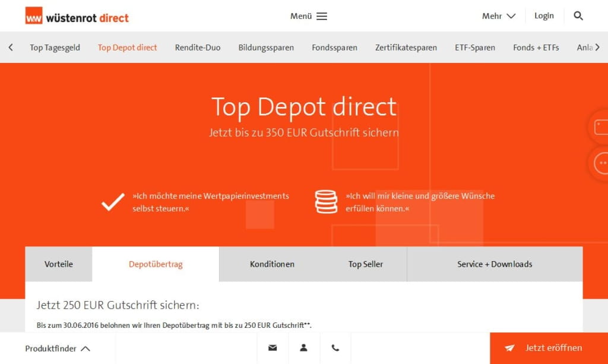Screen dimensions: 608x364
Task: Expand the Mehr dropdown
Action: pos(499,16)
